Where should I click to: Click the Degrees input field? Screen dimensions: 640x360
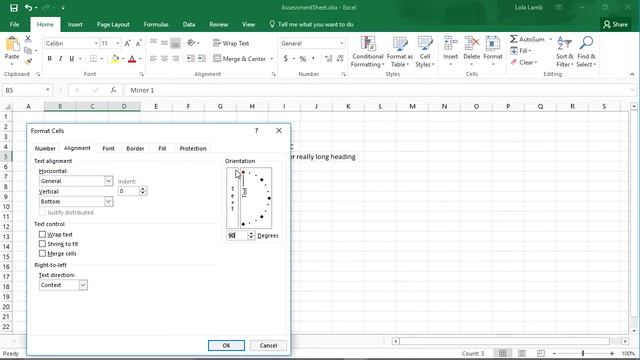[x=237, y=236]
